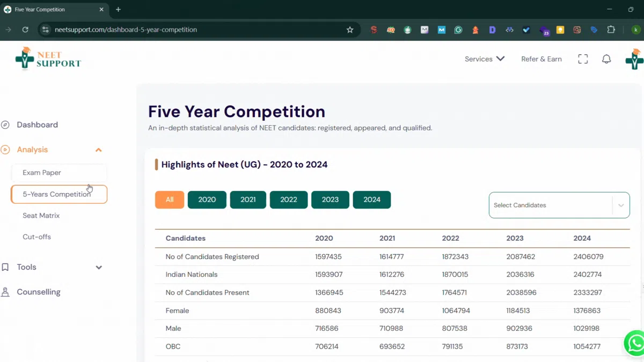Filter the table by year 2020
This screenshot has width=644, height=362.
click(x=207, y=200)
